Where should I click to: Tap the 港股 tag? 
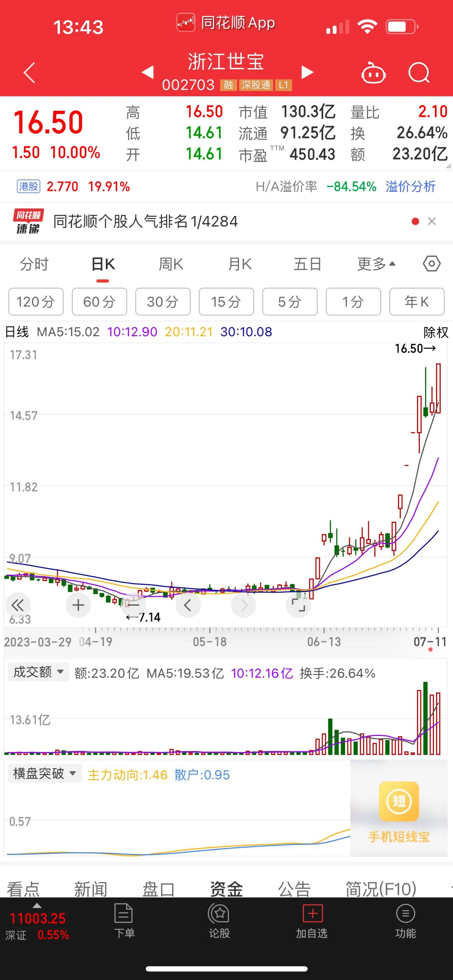(x=29, y=187)
